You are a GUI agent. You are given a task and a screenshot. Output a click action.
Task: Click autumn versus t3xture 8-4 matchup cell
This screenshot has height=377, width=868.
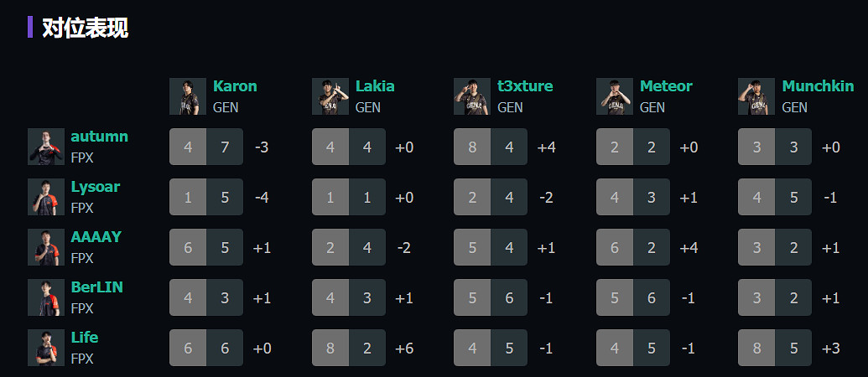pyautogui.click(x=490, y=147)
